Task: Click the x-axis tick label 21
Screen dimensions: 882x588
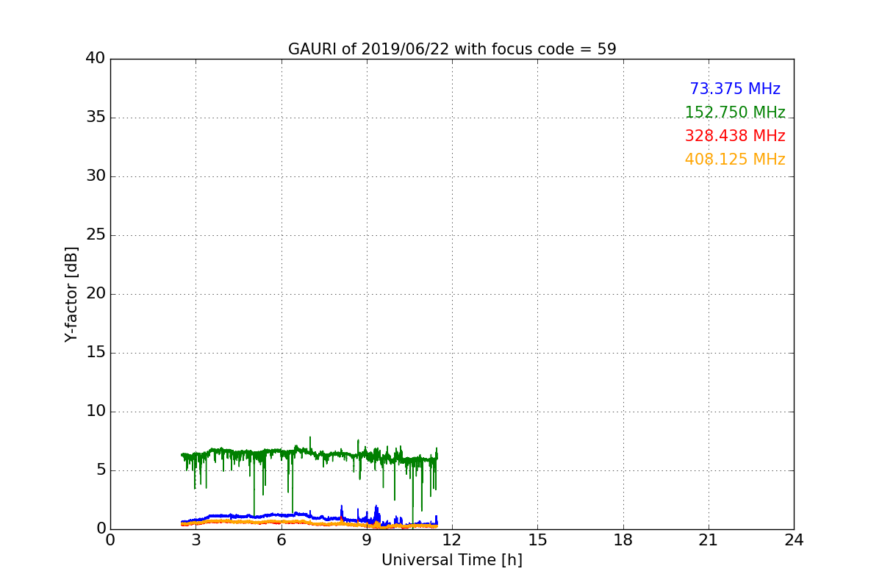Action: point(709,540)
